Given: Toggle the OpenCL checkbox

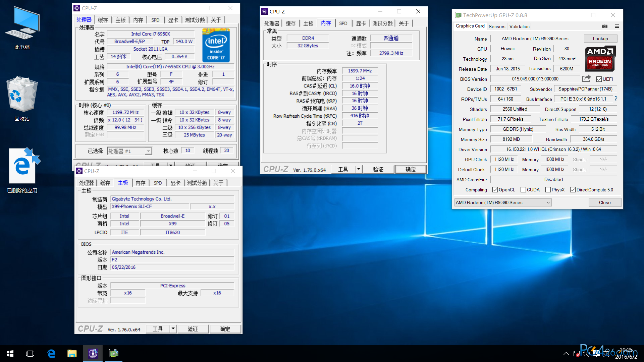Looking at the screenshot, I should [x=495, y=190].
